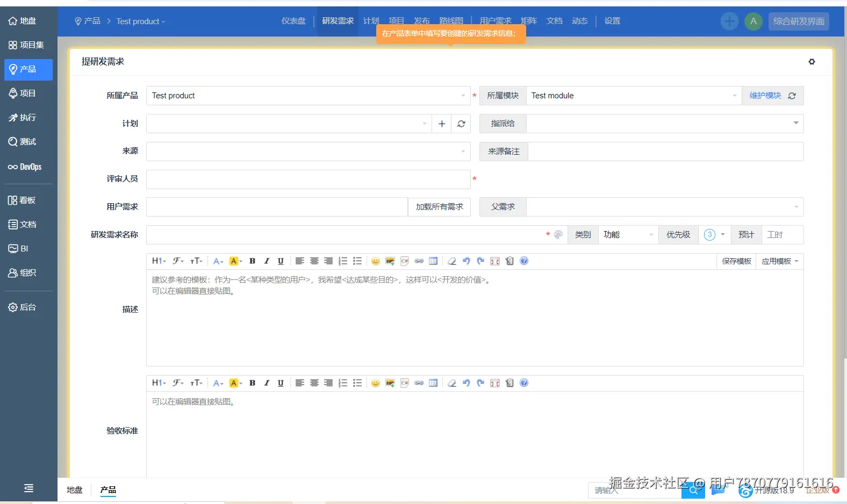Undo in the 验收标准 editor toolbar
847x504 pixels.
[x=466, y=383]
